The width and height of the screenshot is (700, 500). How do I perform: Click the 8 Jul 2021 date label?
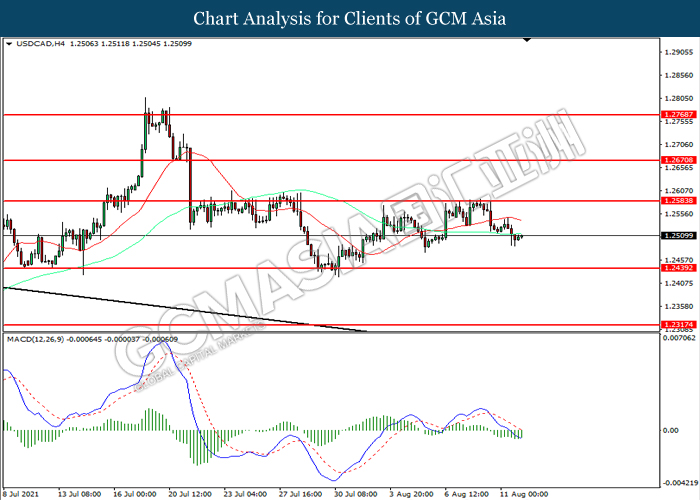(23, 493)
